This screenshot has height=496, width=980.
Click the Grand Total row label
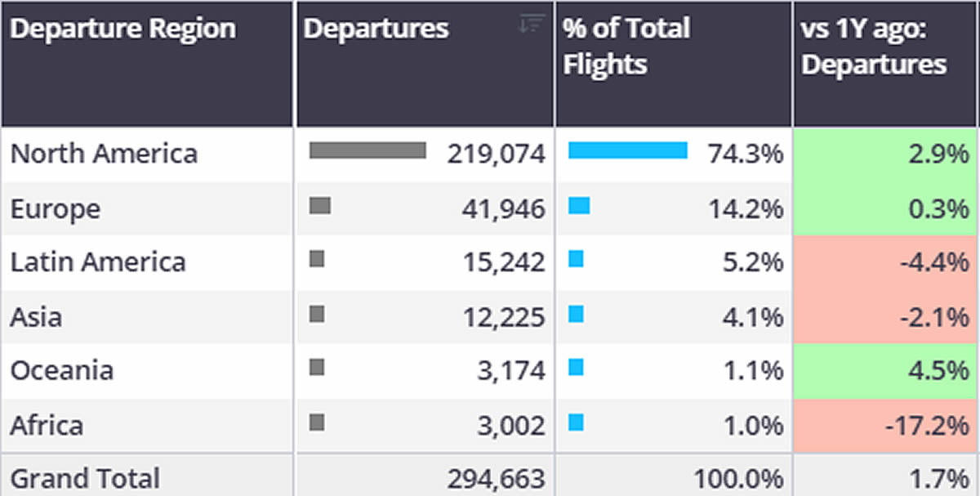click(x=85, y=478)
